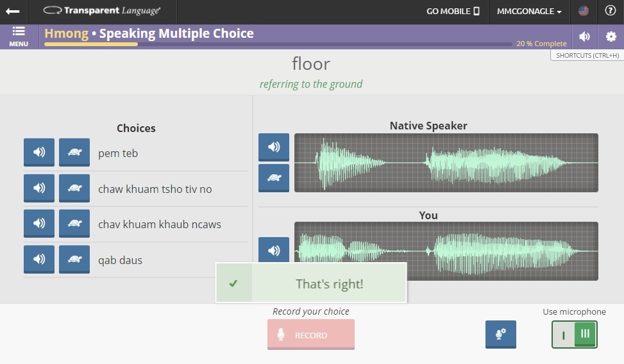
Task: Play slow audio for 'chav khuam khaub ncaws'
Action: coord(74,223)
